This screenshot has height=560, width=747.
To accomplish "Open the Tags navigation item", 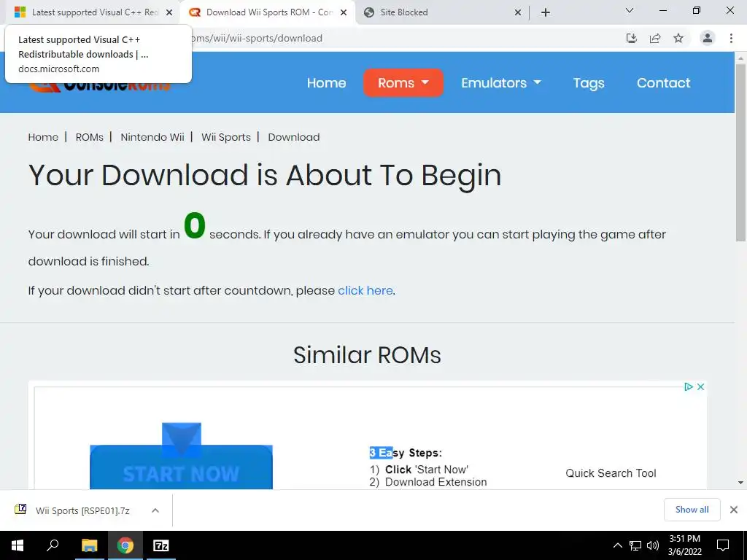I will click(x=589, y=83).
